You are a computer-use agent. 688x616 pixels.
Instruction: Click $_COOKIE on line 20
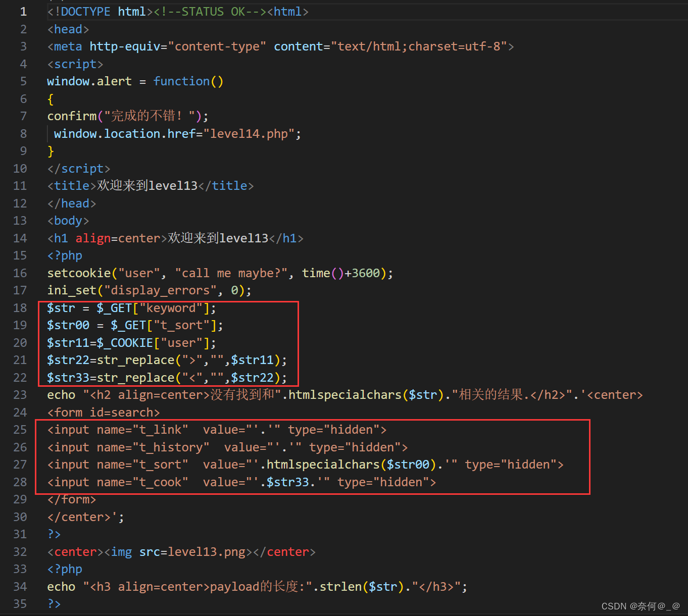point(125,343)
